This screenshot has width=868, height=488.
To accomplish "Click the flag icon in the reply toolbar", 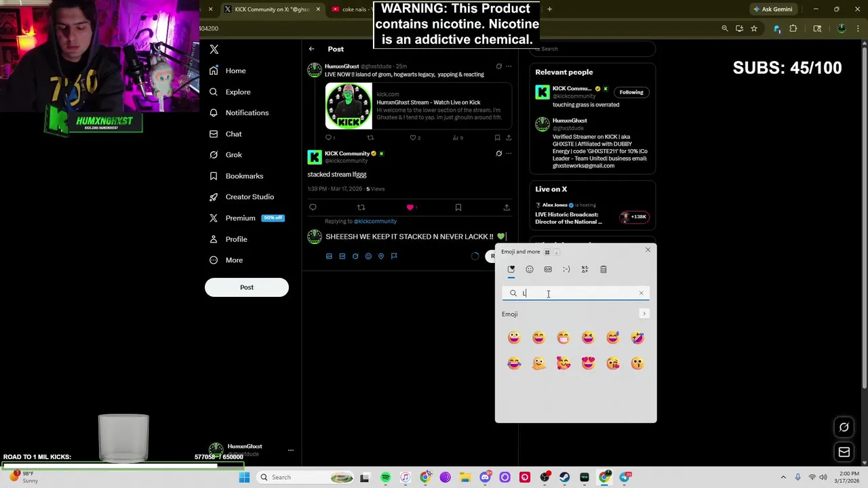I will click(394, 256).
